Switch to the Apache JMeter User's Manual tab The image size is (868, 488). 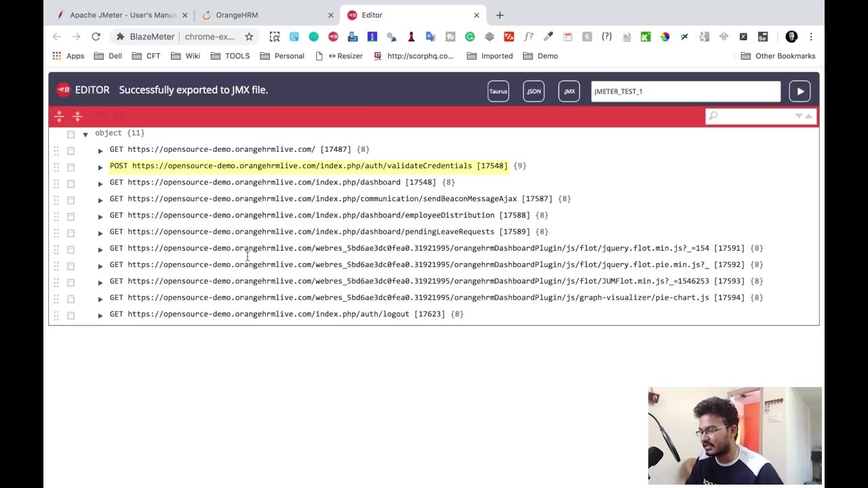[x=122, y=15]
